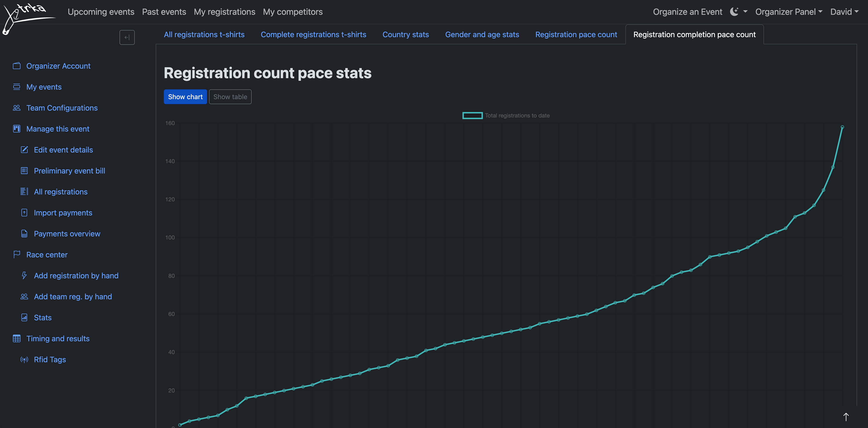The height and width of the screenshot is (428, 868).
Task: Collapse the sidebar with arrow icon
Action: 127,37
